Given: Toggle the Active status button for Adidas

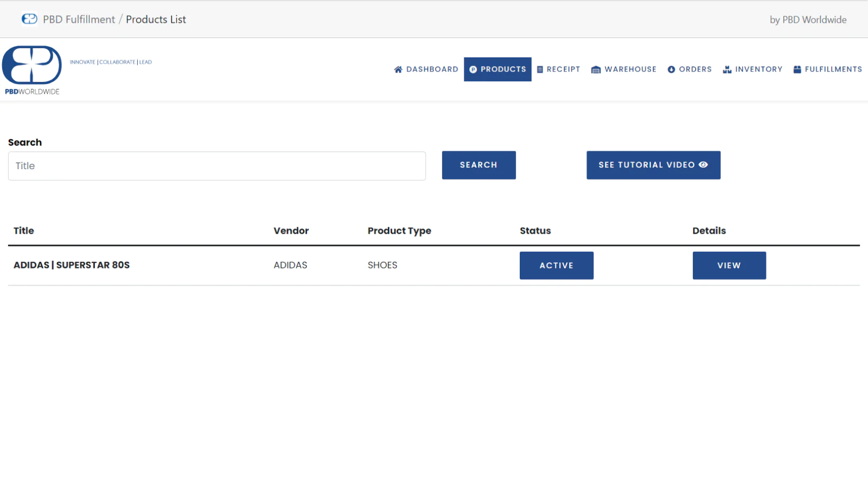Looking at the screenshot, I should point(556,265).
